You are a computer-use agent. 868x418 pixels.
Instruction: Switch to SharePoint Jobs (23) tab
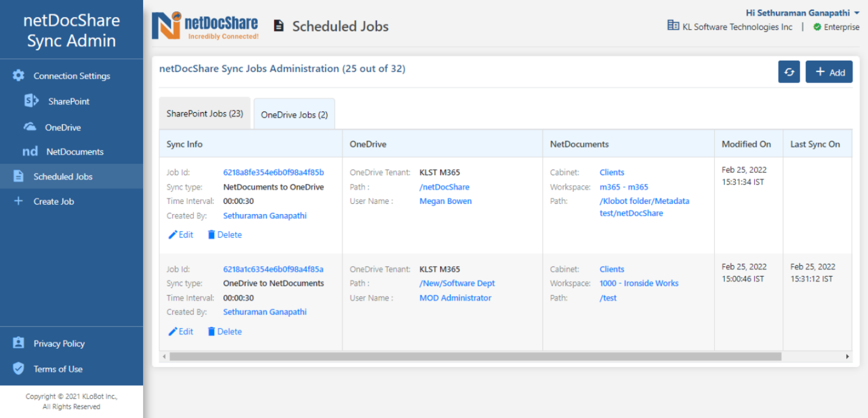(x=205, y=113)
